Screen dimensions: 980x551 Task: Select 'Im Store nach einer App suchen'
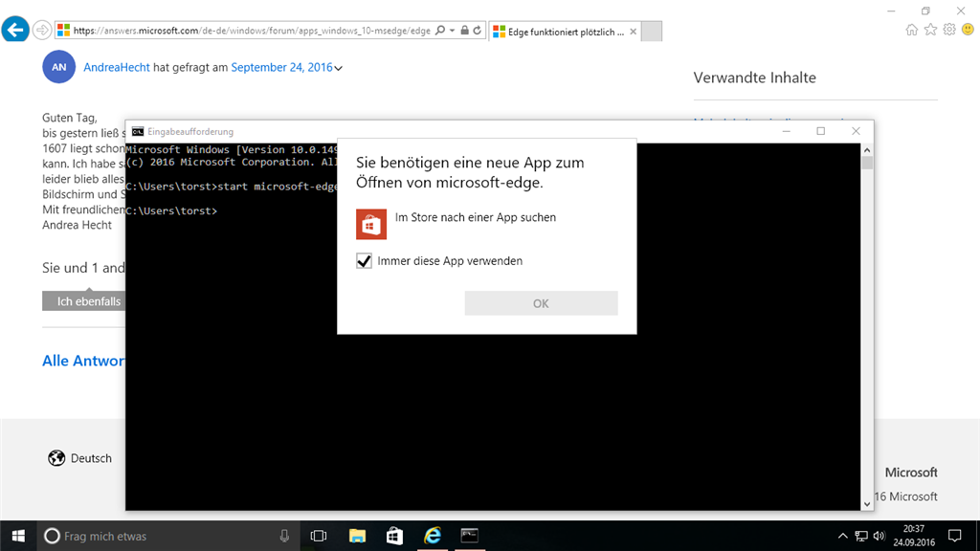coord(475,217)
